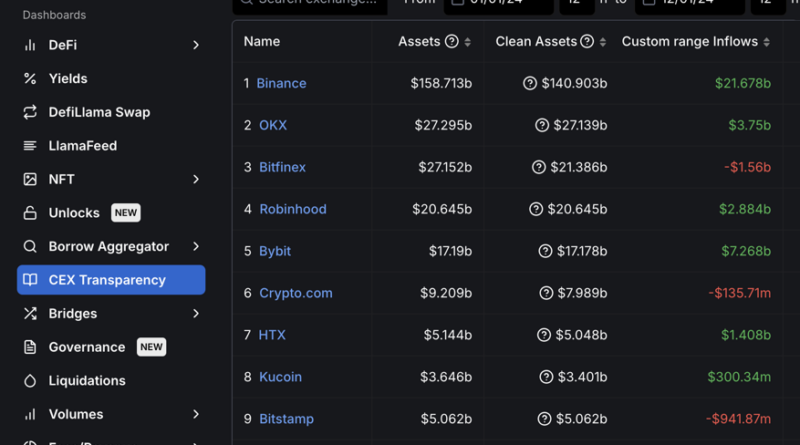Open the Binance exchange link
This screenshot has height=445, width=800.
(x=281, y=83)
